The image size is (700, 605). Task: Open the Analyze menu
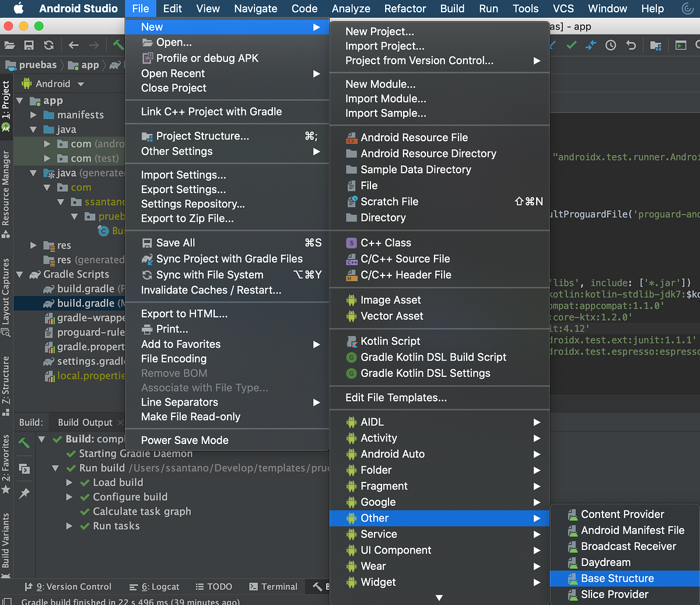(351, 9)
